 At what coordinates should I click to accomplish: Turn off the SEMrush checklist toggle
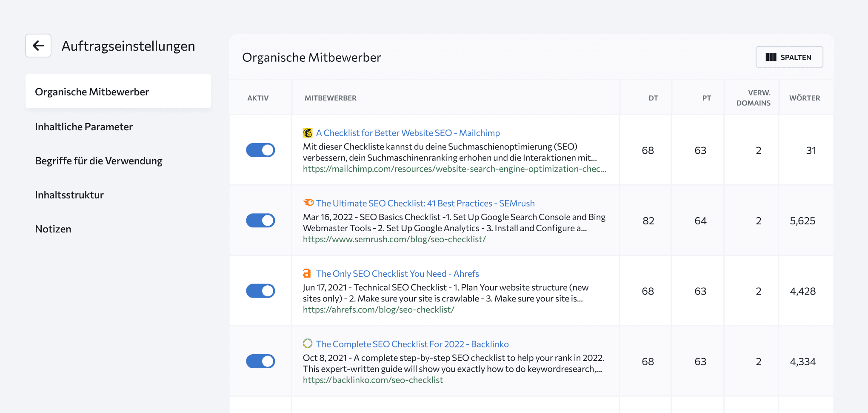[260, 221]
